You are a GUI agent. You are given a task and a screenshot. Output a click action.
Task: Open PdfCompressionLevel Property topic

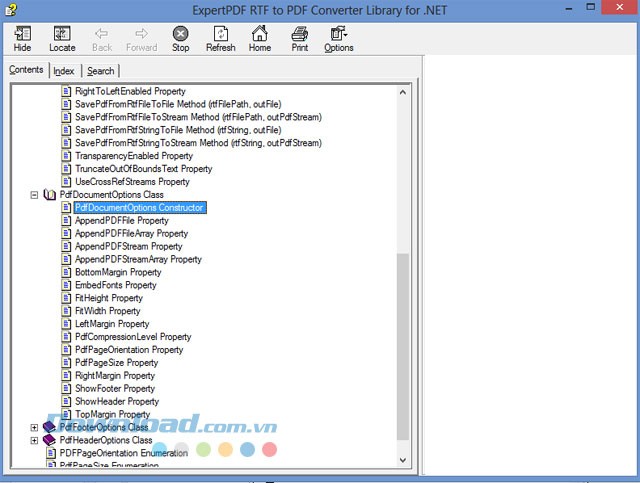pos(133,337)
